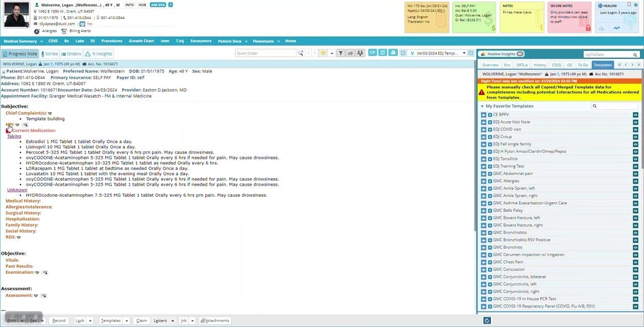Click the merge arrow icon for CE BPPV
This screenshot has height=327, width=644.
coord(484,115)
